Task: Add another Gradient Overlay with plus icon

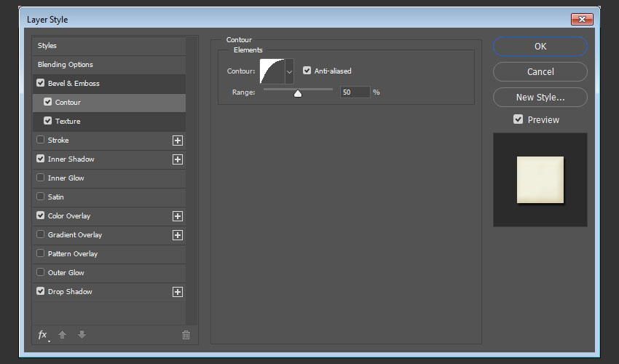Action: point(177,235)
